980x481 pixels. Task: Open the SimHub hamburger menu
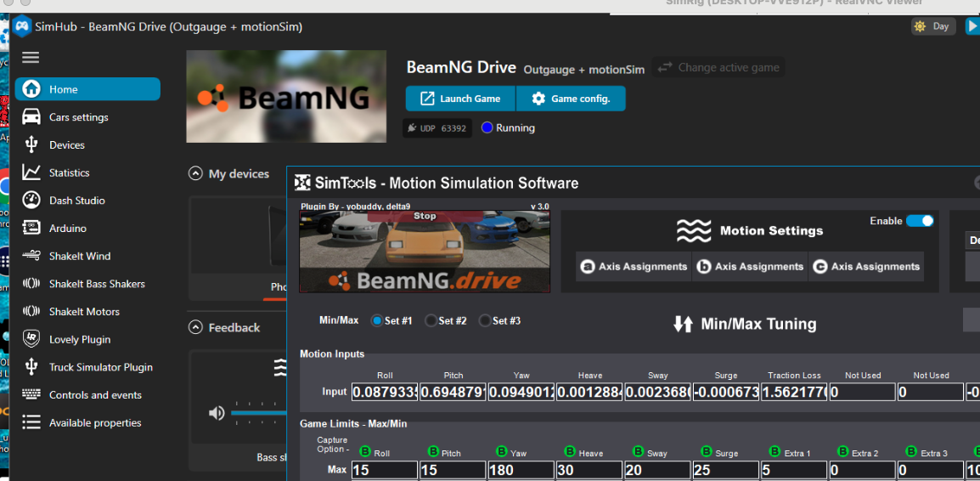tap(31, 58)
